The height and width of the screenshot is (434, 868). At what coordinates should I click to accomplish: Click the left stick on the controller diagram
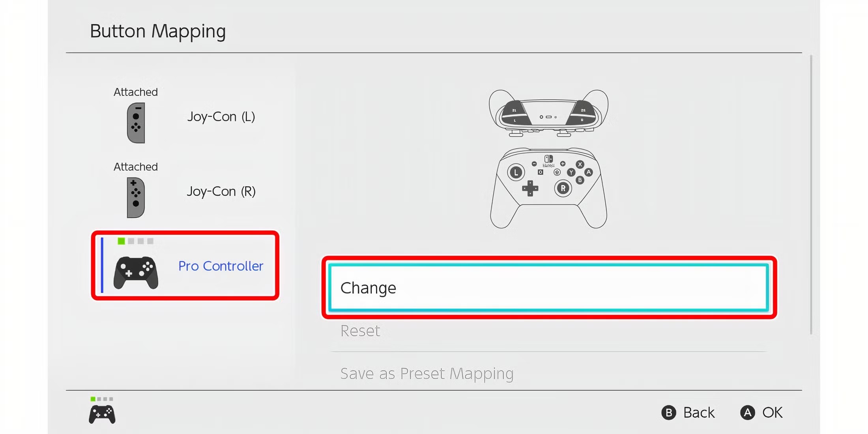[x=516, y=172]
